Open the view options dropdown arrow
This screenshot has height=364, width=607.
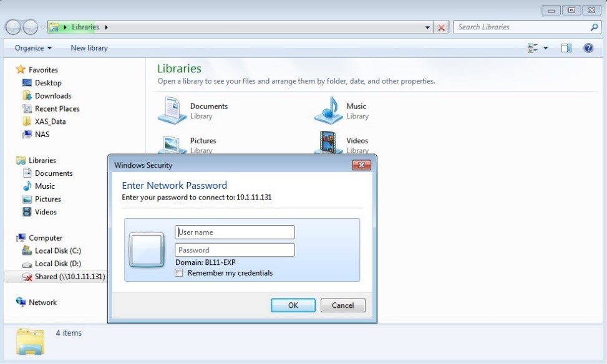point(545,48)
